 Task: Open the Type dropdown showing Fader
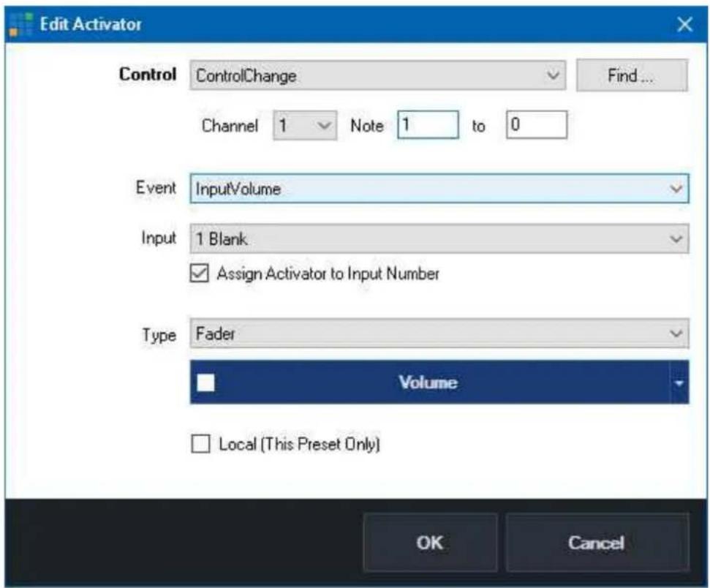439,333
